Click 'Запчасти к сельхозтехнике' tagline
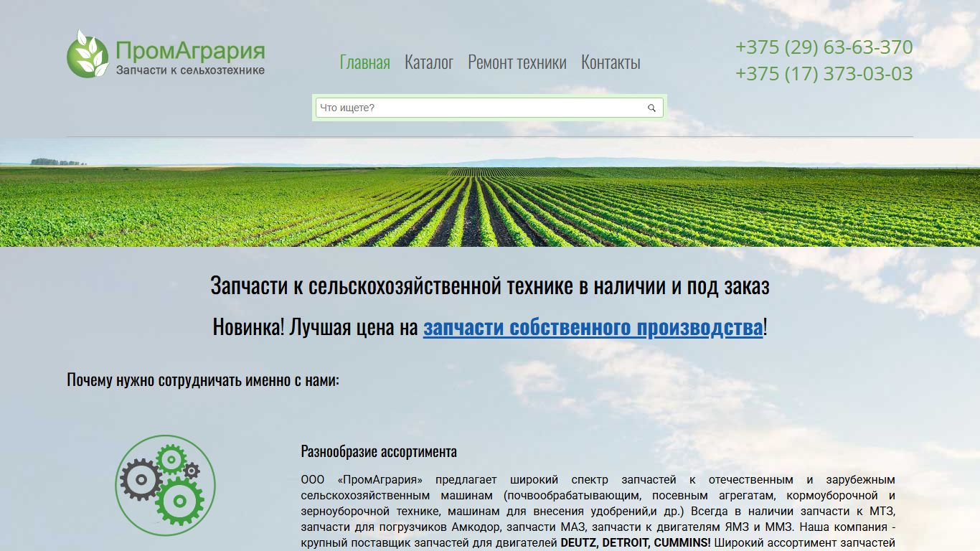Image resolution: width=980 pixels, height=551 pixels. (190, 70)
